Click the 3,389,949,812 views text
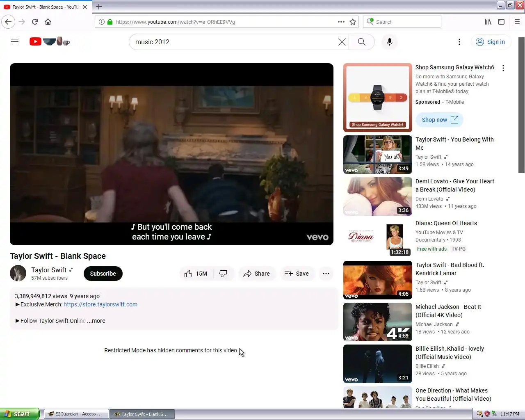Viewport: 525px width, 420px height. pyautogui.click(x=41, y=296)
